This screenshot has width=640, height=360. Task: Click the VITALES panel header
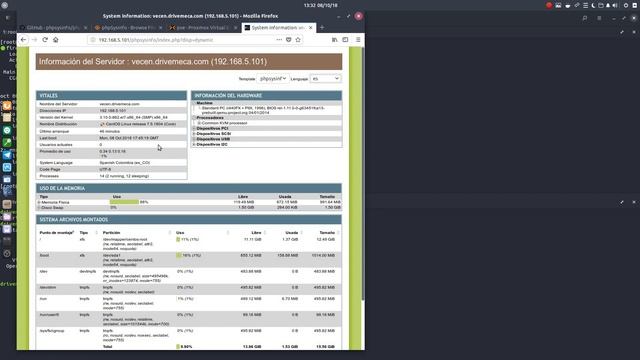pos(111,96)
